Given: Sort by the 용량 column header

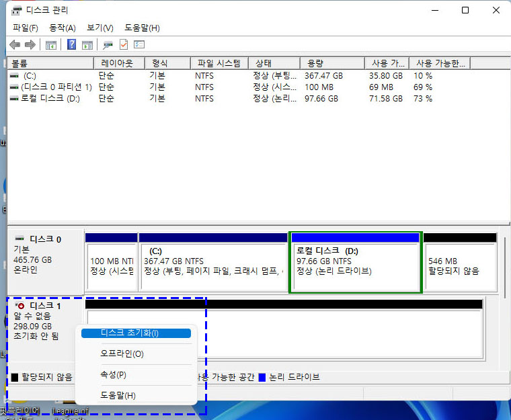Looking at the screenshot, I should [x=332, y=63].
